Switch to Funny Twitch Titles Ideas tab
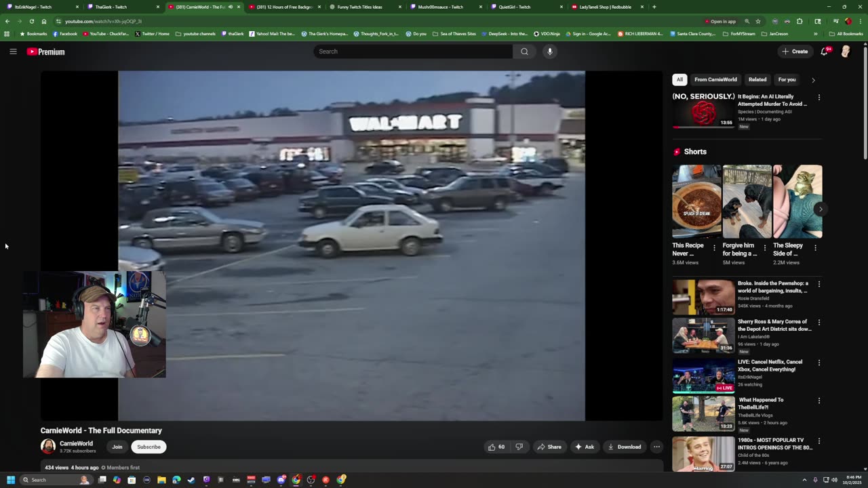The height and width of the screenshot is (488, 868). 365,7
